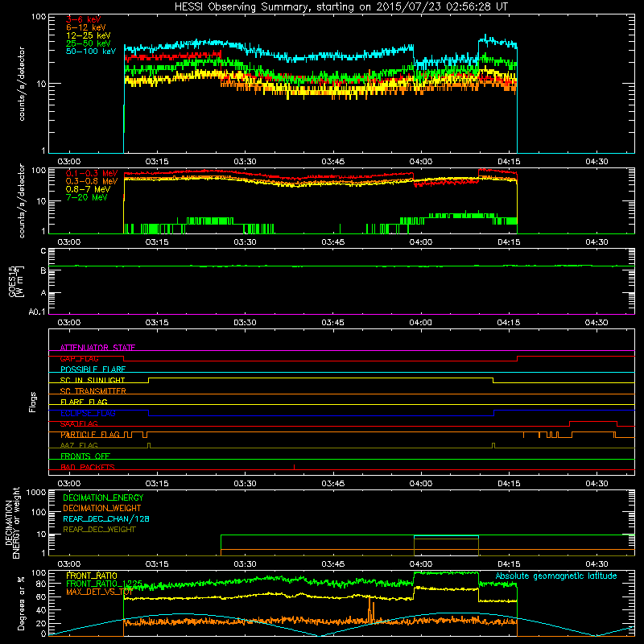Click the 0.3-0.8 MeV legend label
The image size is (644, 644).
click(x=92, y=181)
